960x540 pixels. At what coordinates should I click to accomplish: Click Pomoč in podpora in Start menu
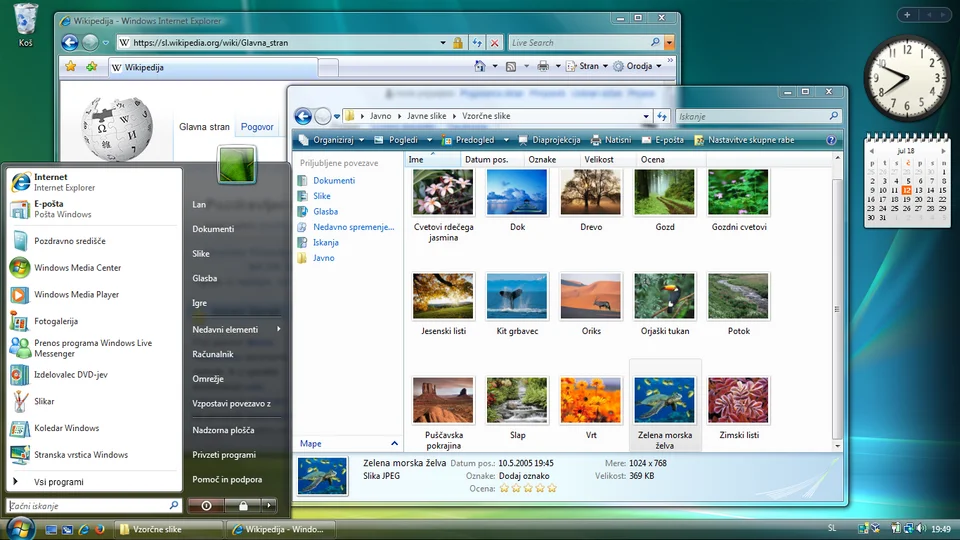[x=227, y=479]
